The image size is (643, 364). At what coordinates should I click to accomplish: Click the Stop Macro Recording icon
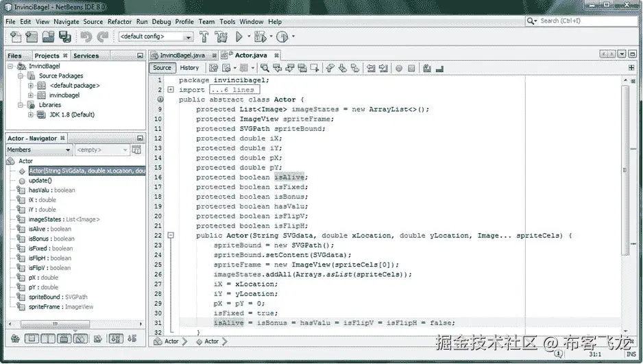point(411,69)
